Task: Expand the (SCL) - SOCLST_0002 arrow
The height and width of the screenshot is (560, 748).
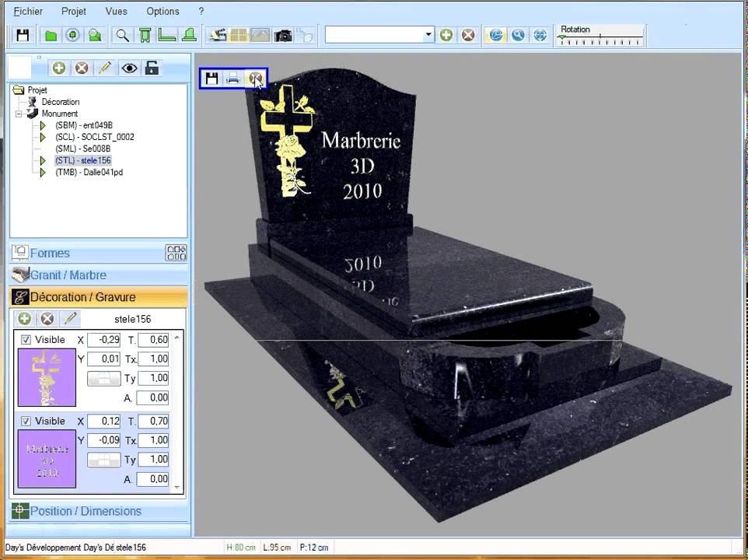Action: (43, 138)
